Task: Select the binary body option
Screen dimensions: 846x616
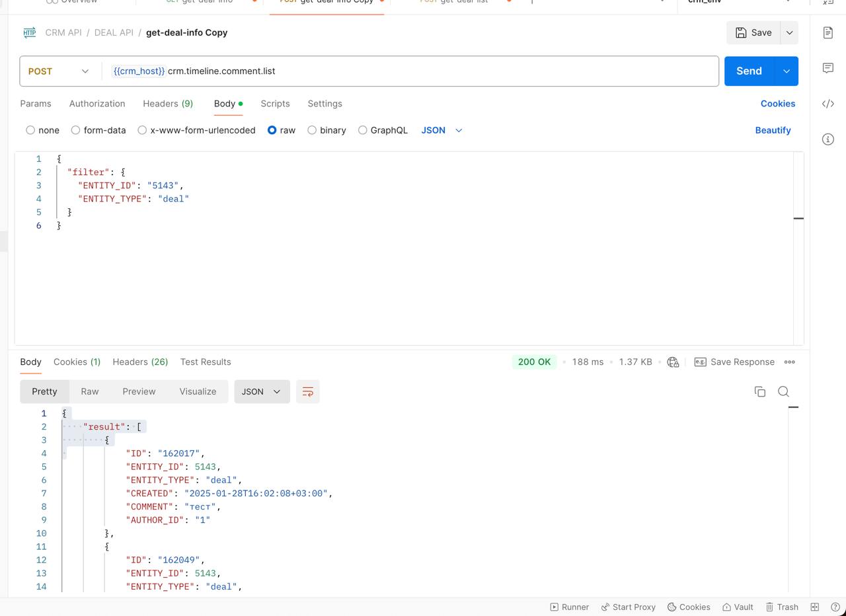Action: [312, 130]
